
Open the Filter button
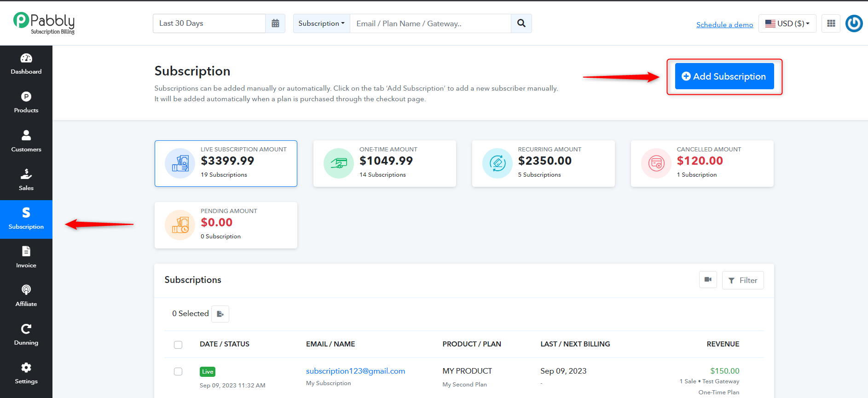tap(743, 280)
